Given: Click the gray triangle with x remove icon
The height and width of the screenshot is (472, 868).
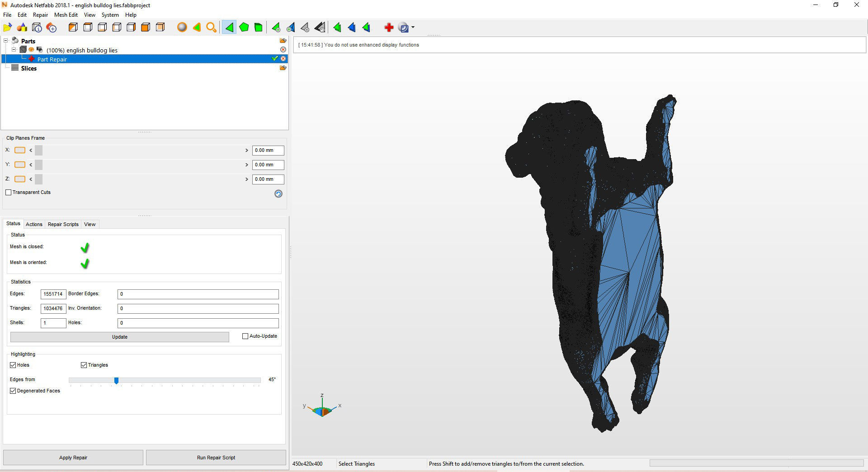Looking at the screenshot, I should tap(305, 28).
